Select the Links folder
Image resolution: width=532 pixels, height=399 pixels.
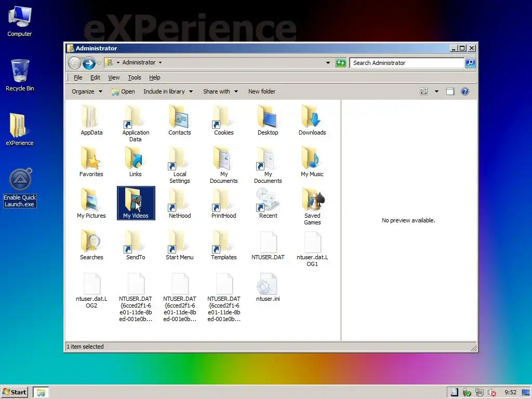pyautogui.click(x=136, y=162)
